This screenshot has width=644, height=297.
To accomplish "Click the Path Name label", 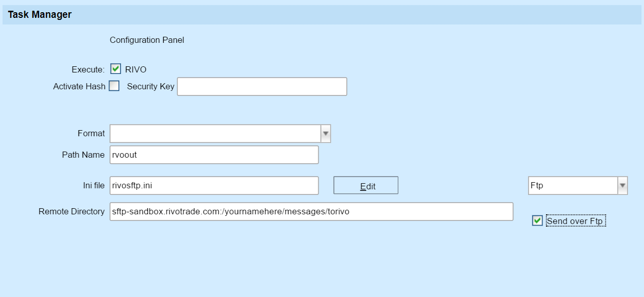I will tap(83, 155).
